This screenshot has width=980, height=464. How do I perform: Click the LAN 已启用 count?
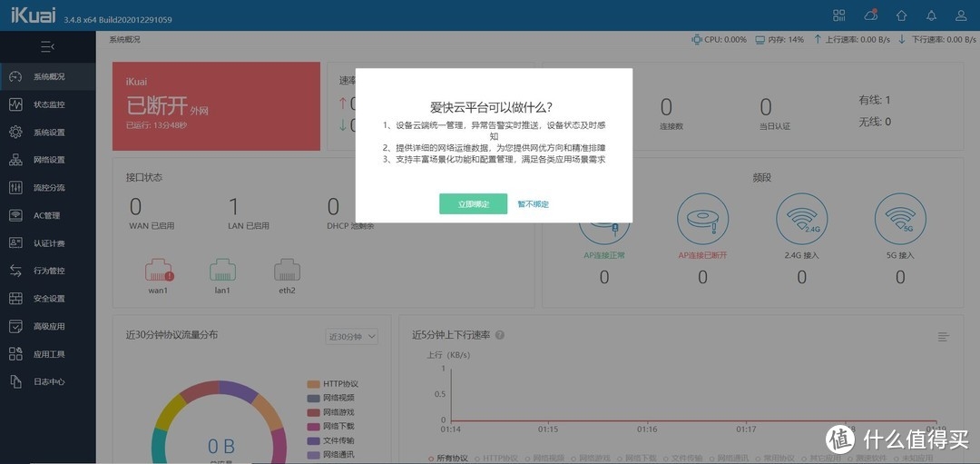click(x=234, y=206)
